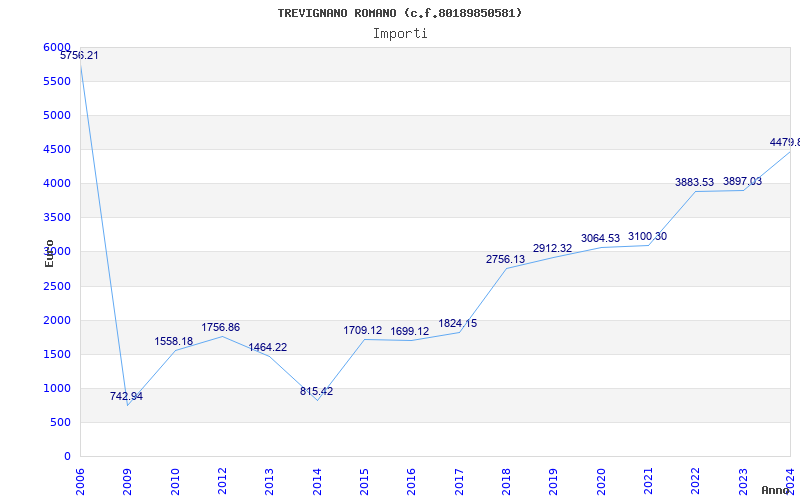Click the y-axis tick 5500
Viewport: 800px width, 500px height.
(57, 82)
